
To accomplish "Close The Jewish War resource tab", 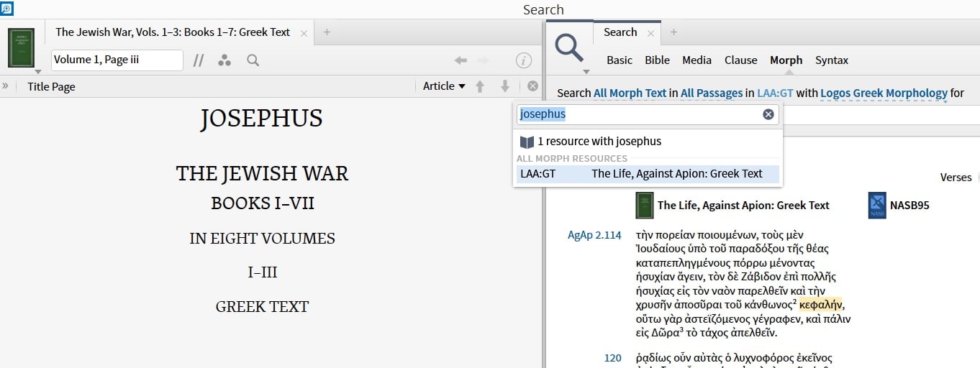I will click(304, 33).
